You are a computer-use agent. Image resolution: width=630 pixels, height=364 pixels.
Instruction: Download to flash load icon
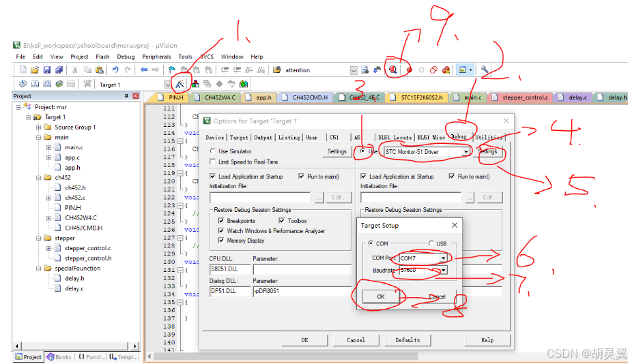tap(87, 83)
